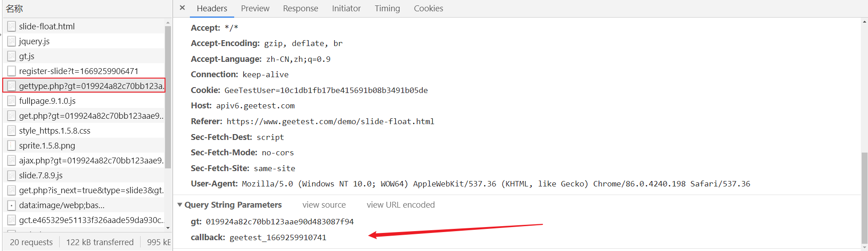Click file icon next to jquery.js
Viewport: 868px width, 251px height.
pos(12,41)
